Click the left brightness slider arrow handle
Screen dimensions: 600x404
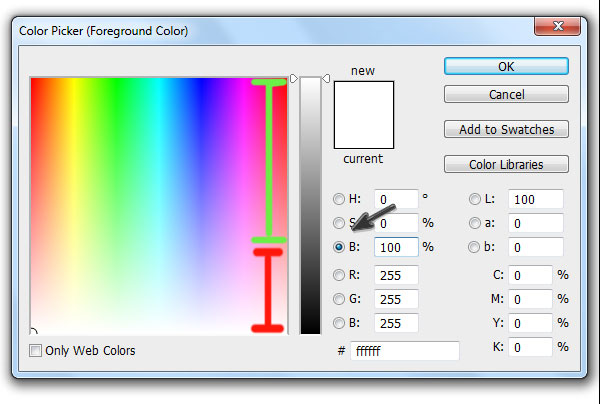[x=293, y=78]
